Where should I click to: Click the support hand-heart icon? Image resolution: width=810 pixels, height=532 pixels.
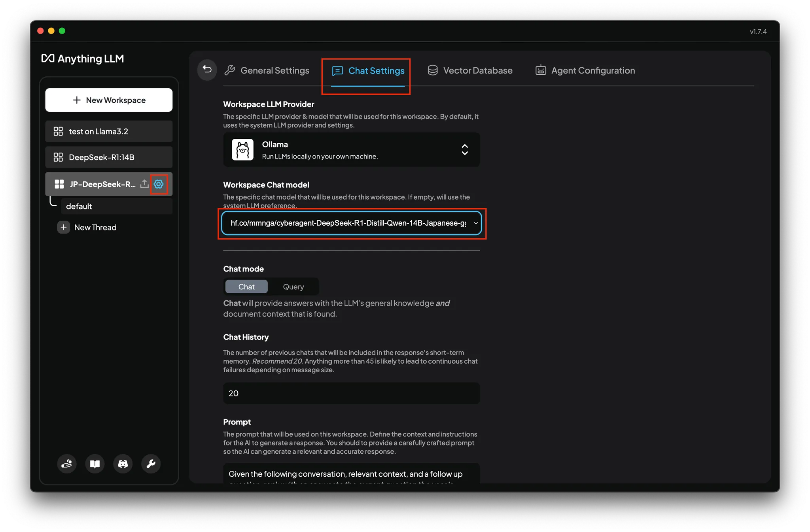pyautogui.click(x=67, y=464)
